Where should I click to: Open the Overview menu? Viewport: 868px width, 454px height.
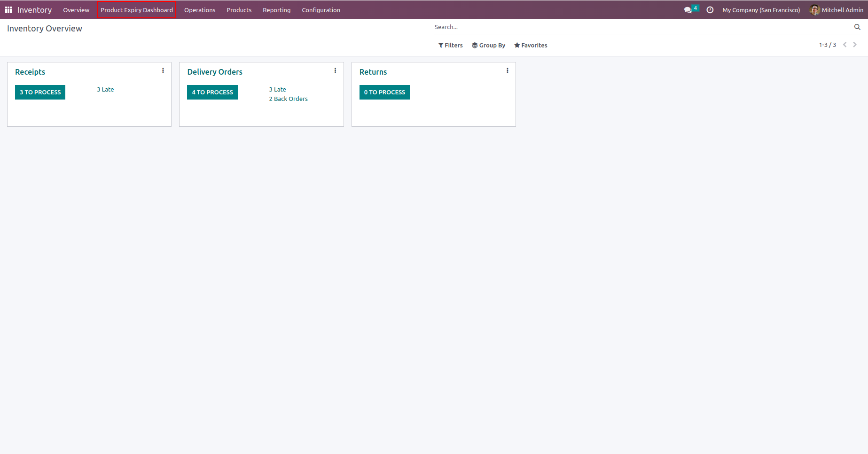[x=76, y=10]
